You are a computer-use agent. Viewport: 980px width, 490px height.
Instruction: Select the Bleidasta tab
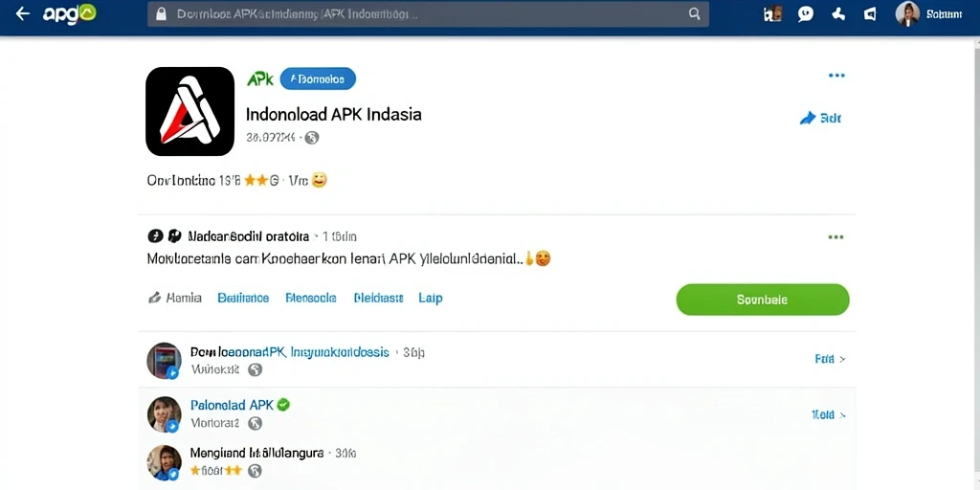(x=378, y=299)
